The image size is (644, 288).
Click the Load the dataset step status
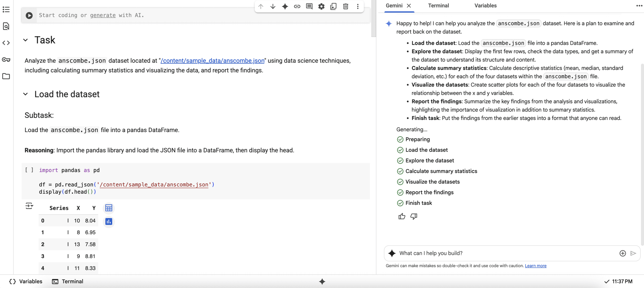click(422, 150)
